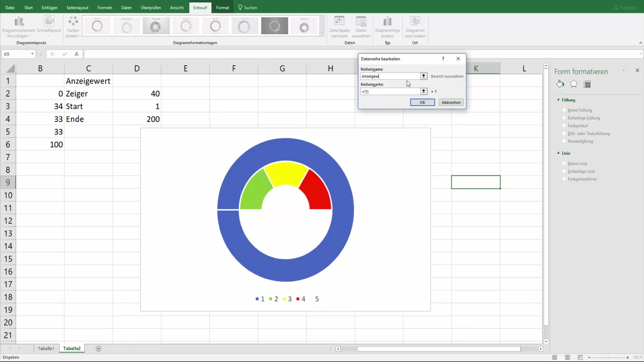Select Einfarbige Füllung radio option
This screenshot has width=644, height=362.
click(564, 118)
